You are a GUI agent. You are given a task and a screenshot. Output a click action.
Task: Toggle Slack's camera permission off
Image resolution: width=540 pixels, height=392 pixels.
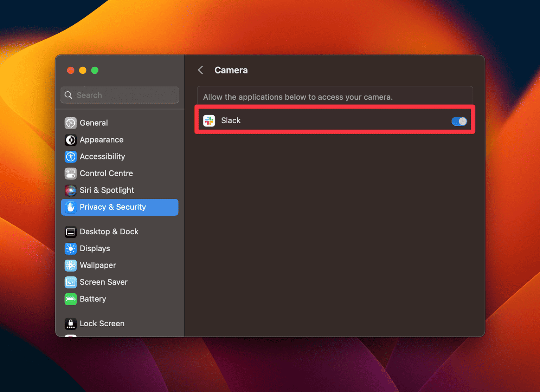[459, 121]
